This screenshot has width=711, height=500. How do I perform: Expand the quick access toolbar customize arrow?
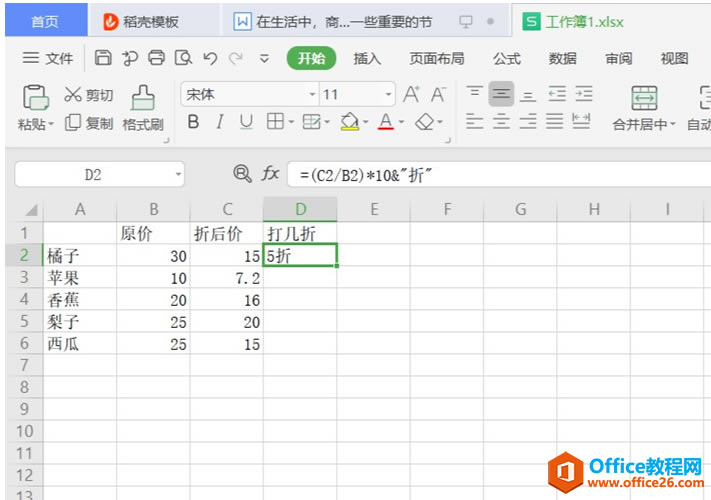click(264, 58)
